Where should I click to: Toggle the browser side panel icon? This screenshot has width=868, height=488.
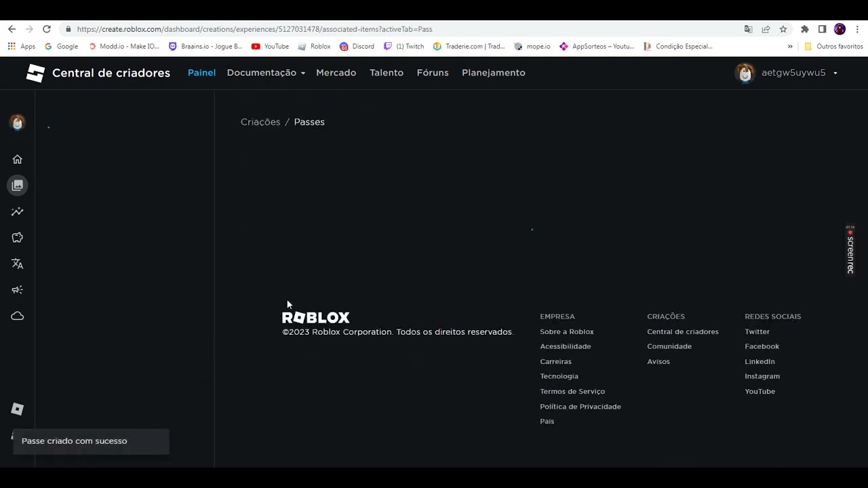(822, 29)
